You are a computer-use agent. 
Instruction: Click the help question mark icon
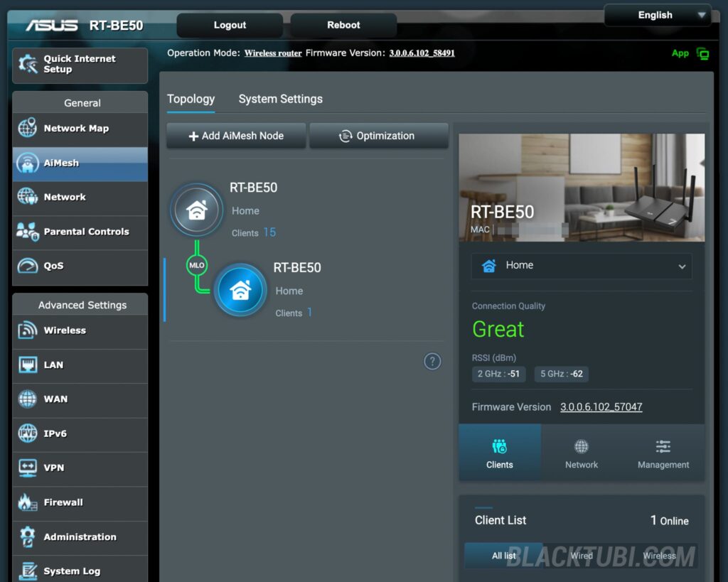click(x=432, y=361)
